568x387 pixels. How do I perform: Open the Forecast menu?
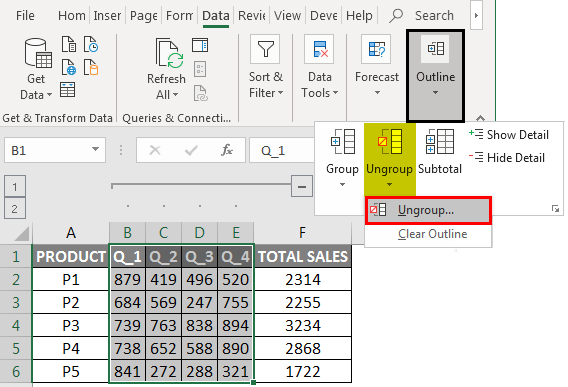pos(377,66)
